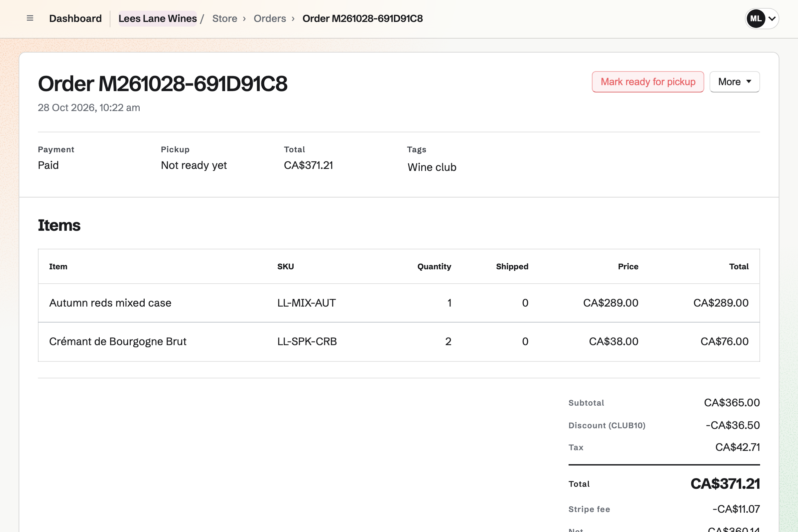Select Lees Lane Wines site name
The width and height of the screenshot is (798, 532).
157,18
